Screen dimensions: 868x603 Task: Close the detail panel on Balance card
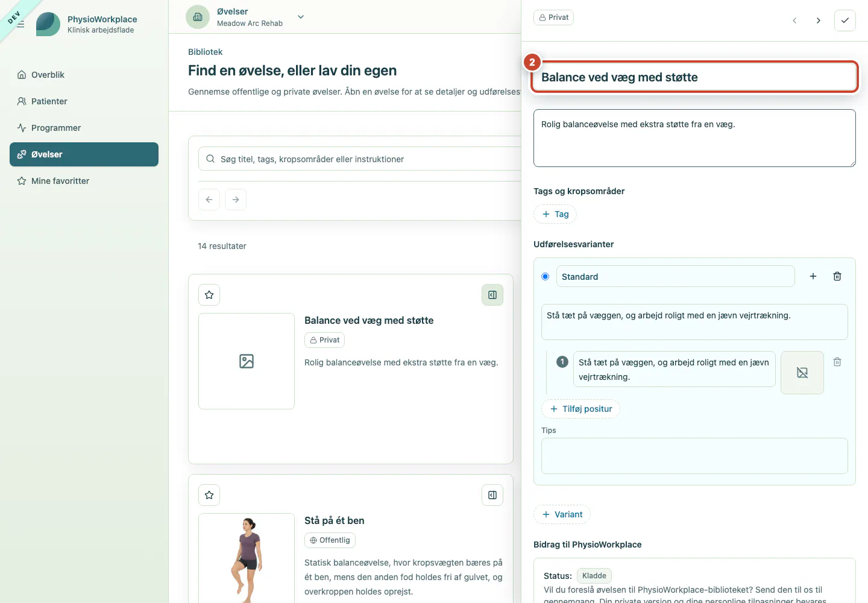[492, 295]
